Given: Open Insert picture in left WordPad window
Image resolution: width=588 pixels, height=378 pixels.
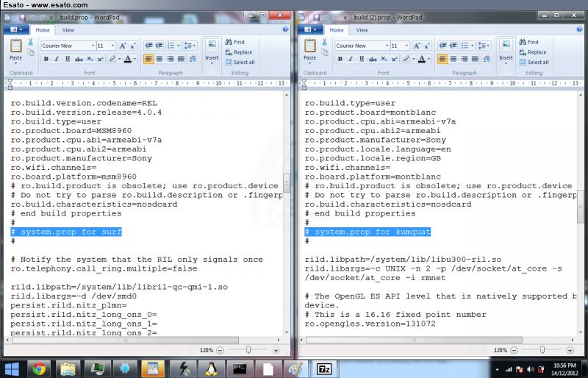Looking at the screenshot, I should coord(212,50).
